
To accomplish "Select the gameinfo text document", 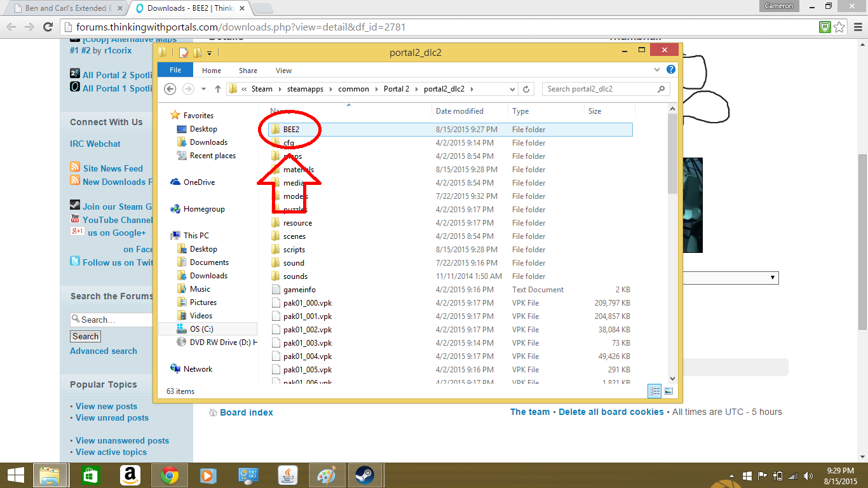I will click(x=300, y=290).
